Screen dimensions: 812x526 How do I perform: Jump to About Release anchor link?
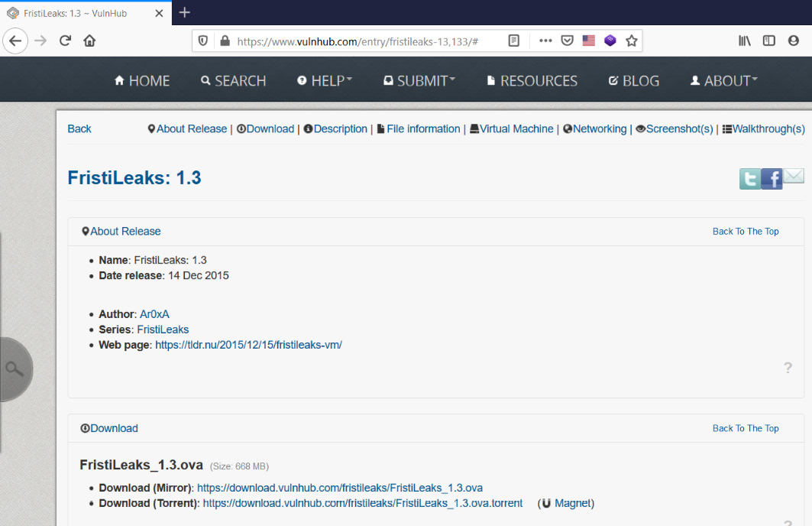pyautogui.click(x=187, y=128)
